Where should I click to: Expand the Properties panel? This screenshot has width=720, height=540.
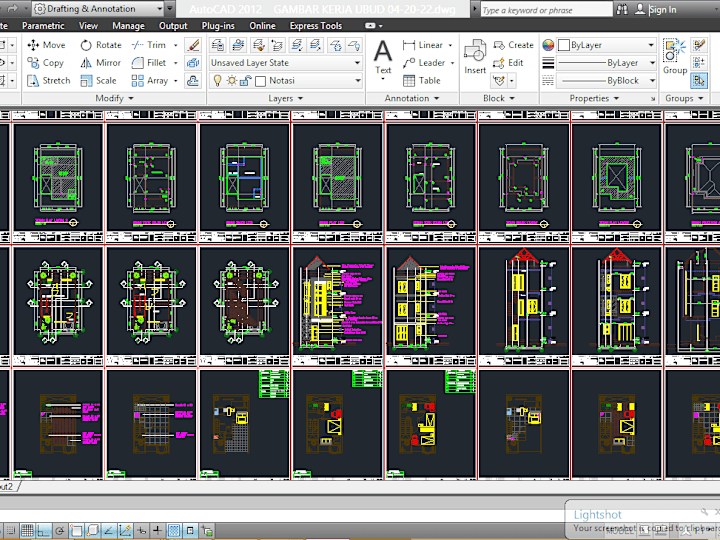(x=594, y=98)
